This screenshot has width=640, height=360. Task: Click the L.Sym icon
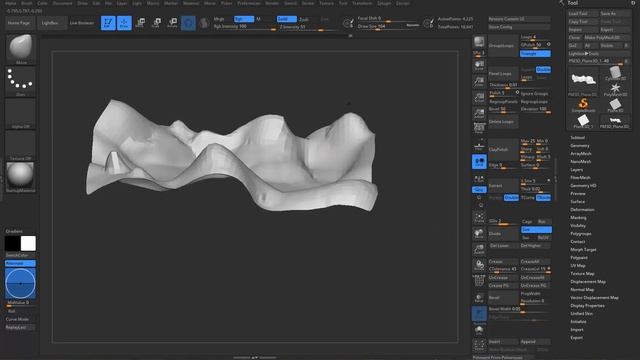click(479, 178)
